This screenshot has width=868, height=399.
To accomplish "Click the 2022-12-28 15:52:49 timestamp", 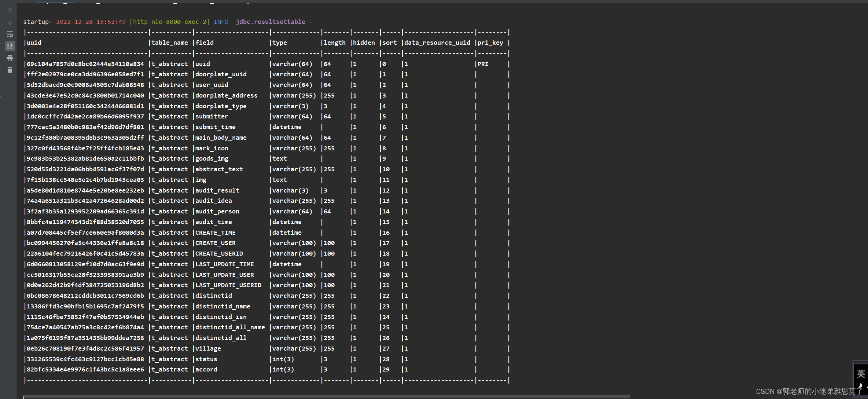I will pyautogui.click(x=91, y=22).
